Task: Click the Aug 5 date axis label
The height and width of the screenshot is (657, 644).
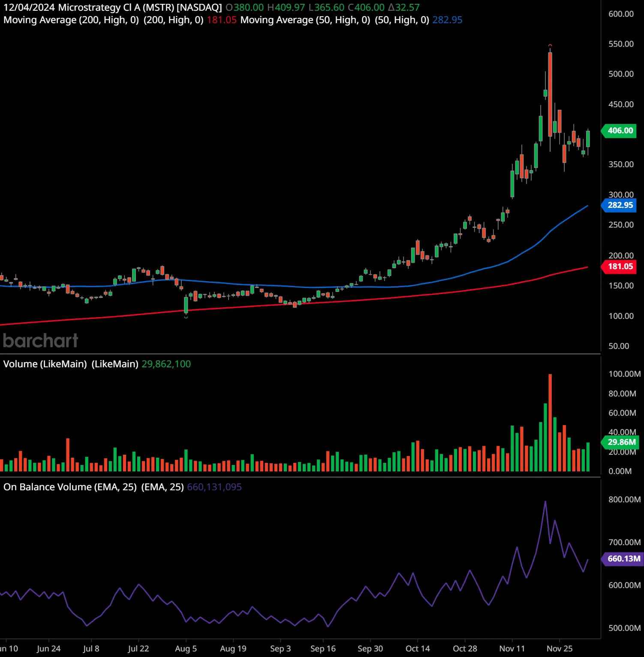Action: [186, 648]
